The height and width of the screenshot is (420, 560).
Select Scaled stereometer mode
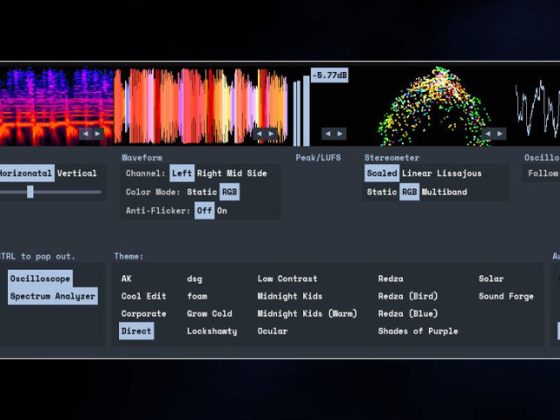[x=382, y=173]
